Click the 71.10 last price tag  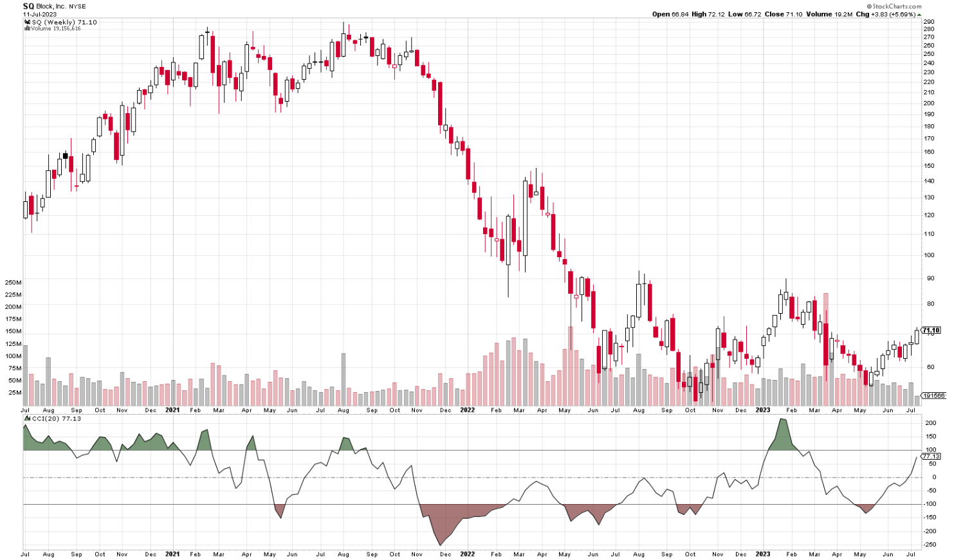pyautogui.click(x=931, y=330)
